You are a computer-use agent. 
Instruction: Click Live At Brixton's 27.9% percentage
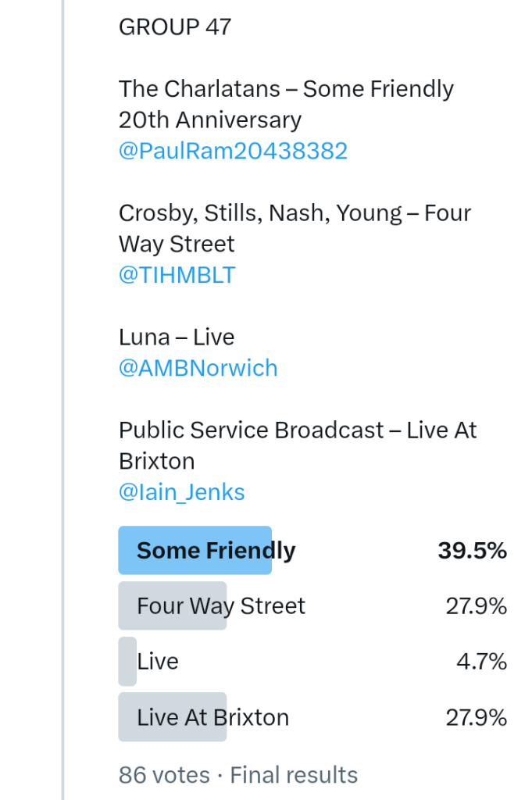(476, 717)
